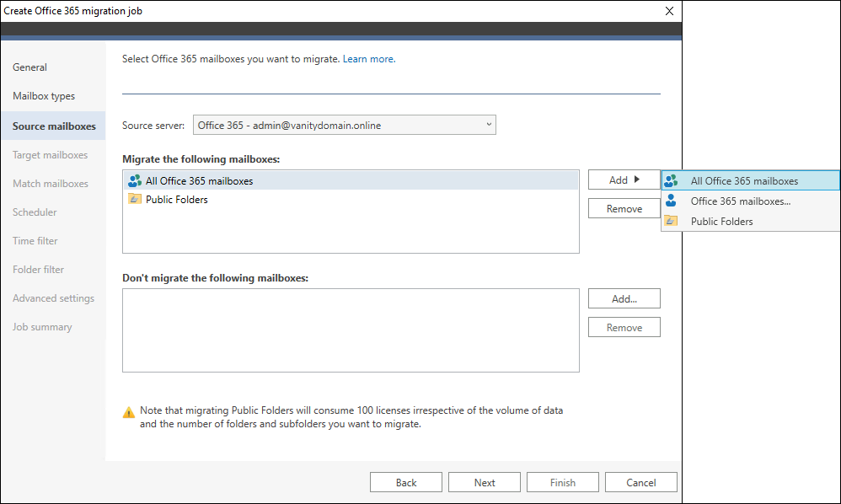Open the Advanced settings step

click(54, 298)
